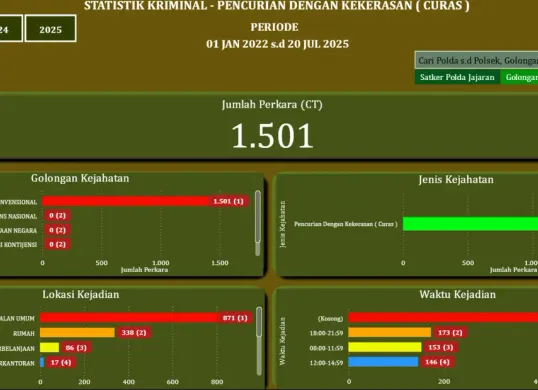
Task: Click the period text 01 JAN 2022 s.d 20 JUL 2025
Action: (x=277, y=44)
